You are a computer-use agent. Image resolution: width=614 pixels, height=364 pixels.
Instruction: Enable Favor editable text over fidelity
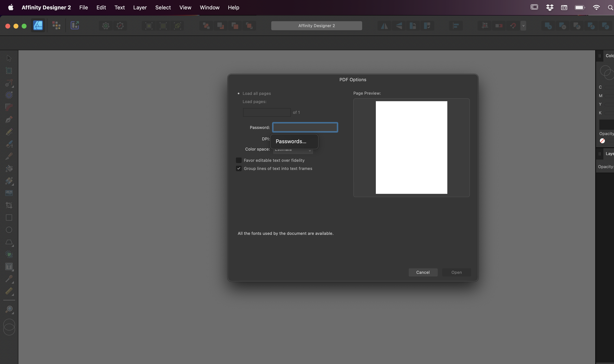pyautogui.click(x=239, y=160)
